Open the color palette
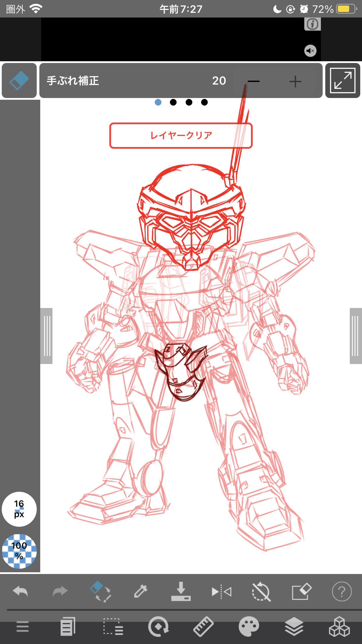 click(x=249, y=626)
